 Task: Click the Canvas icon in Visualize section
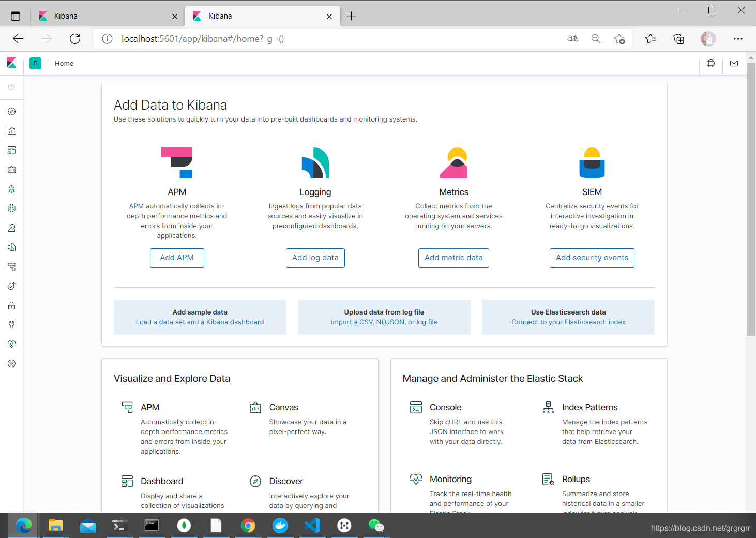(255, 408)
